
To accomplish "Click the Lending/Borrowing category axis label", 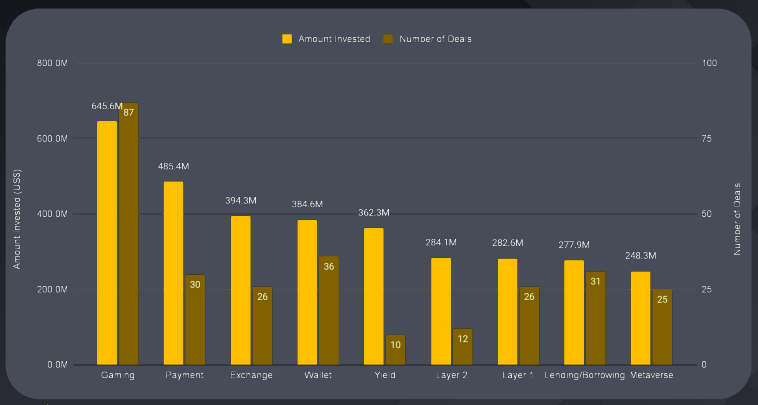I will (584, 375).
